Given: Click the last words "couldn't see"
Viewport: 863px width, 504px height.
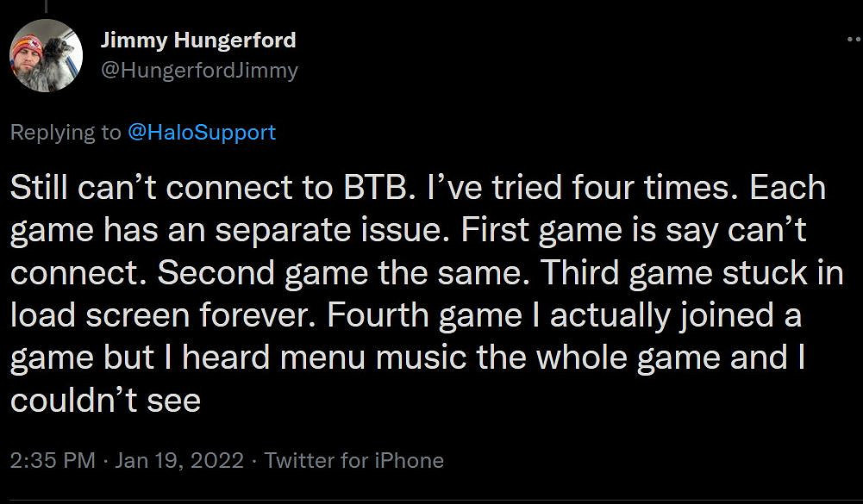Looking at the screenshot, I should point(105,399).
